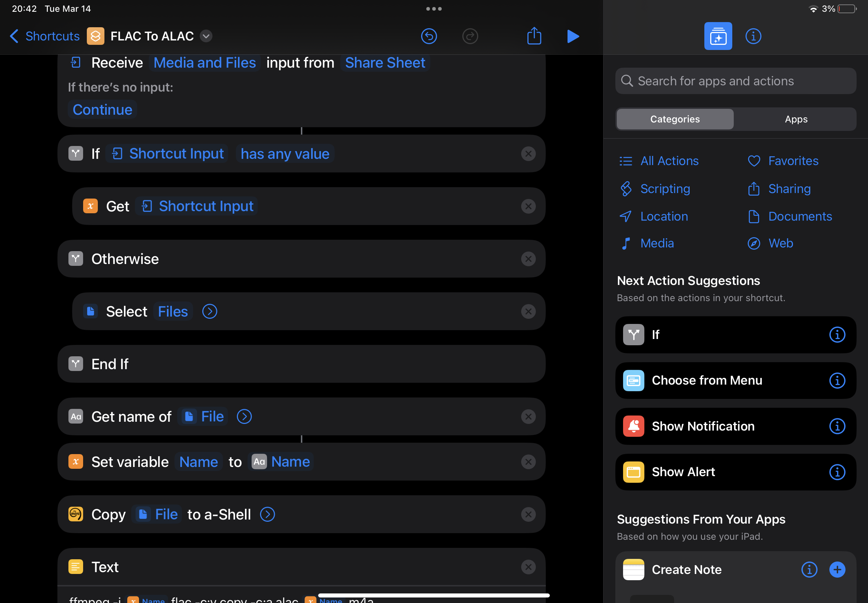Open the Scripting category
The width and height of the screenshot is (868, 603).
pyautogui.click(x=665, y=189)
